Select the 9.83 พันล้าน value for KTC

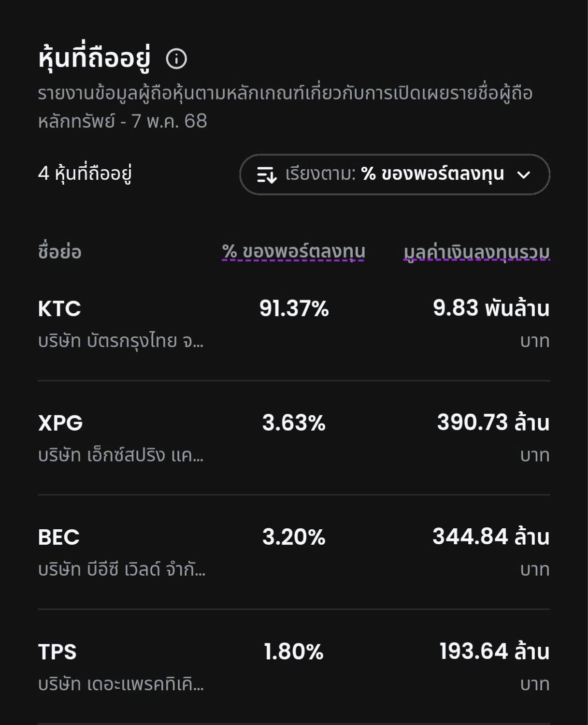[491, 308]
